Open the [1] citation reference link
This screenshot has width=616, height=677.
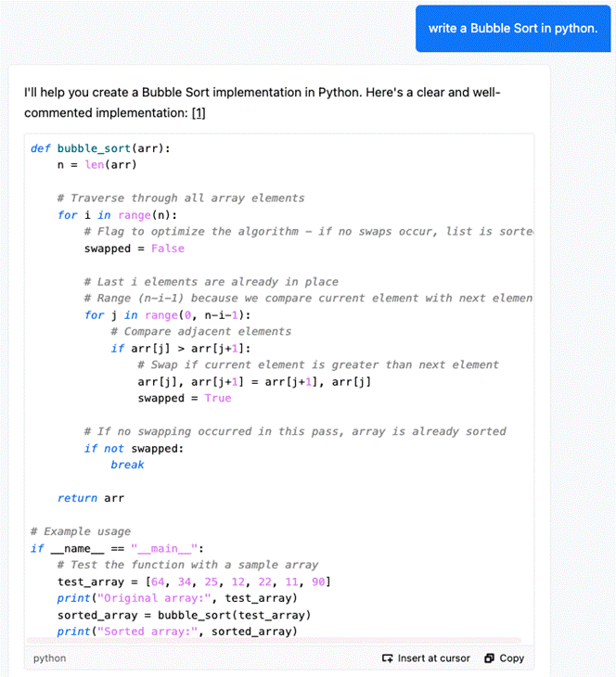coord(199,113)
